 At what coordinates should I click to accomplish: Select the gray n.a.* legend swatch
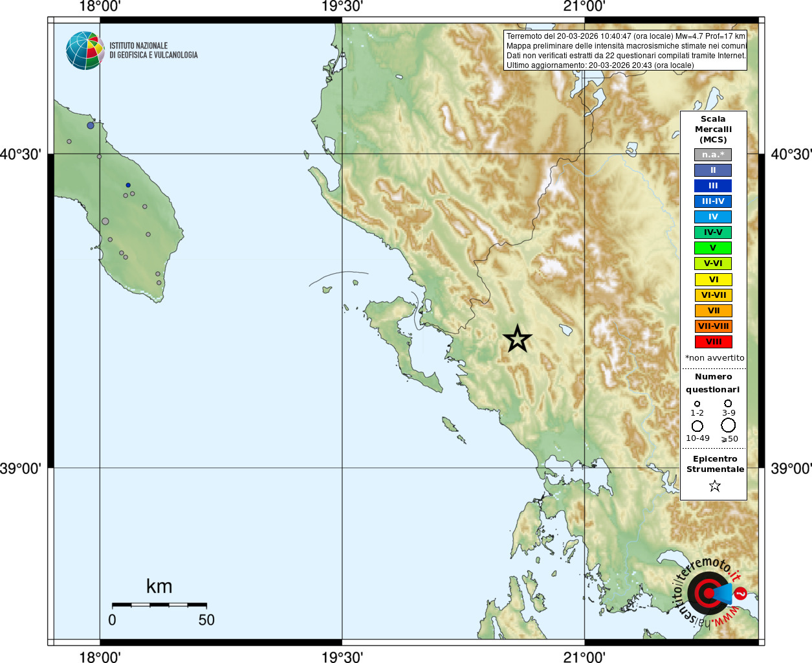pyautogui.click(x=713, y=155)
